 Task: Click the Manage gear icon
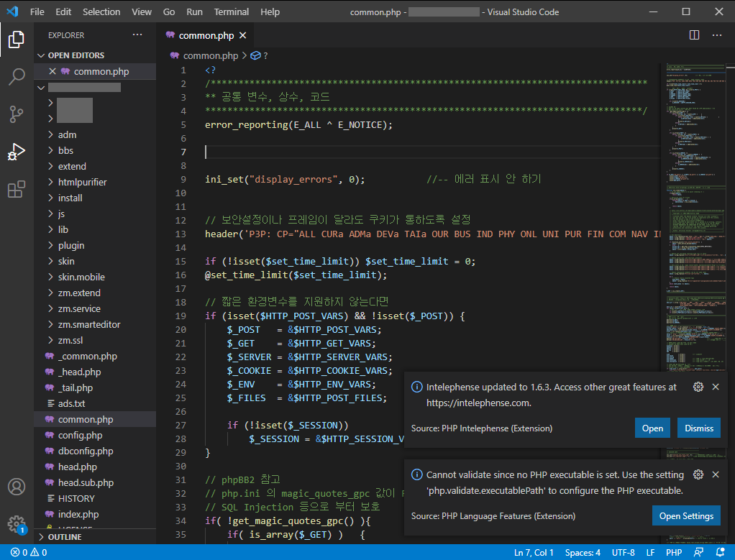click(x=17, y=523)
